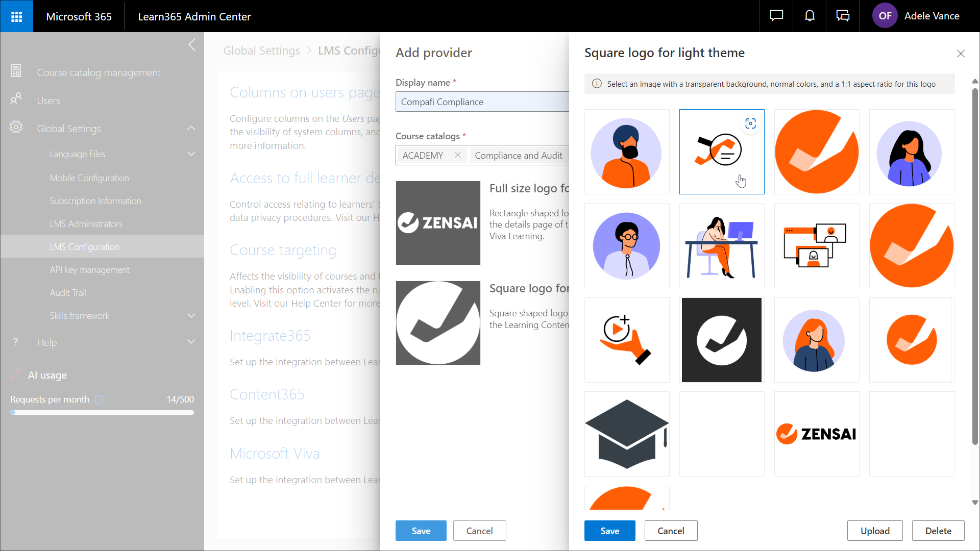Collapse the left navigation panel
The image size is (980, 551).
pos(192,45)
